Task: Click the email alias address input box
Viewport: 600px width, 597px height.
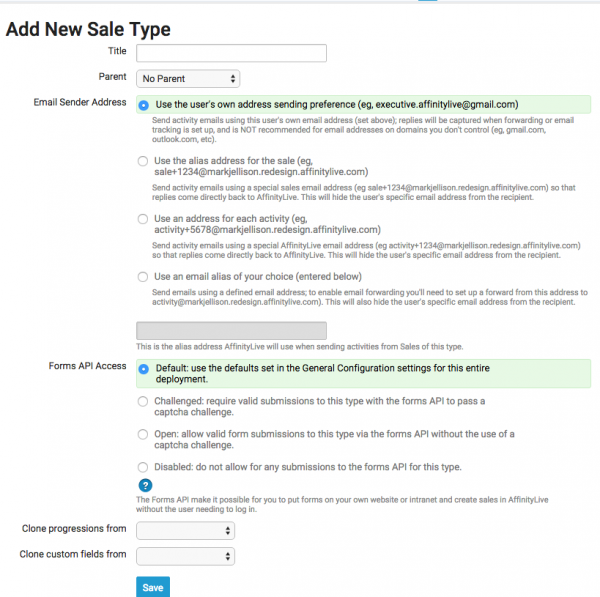Action: click(231, 330)
